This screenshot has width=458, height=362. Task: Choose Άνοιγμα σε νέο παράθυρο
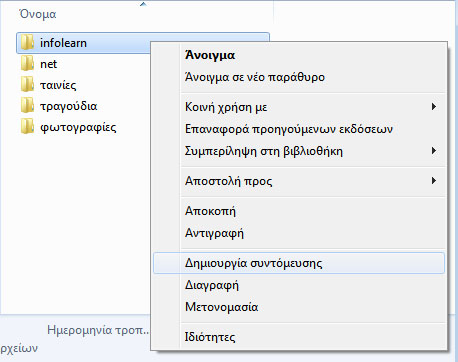pyautogui.click(x=299, y=77)
